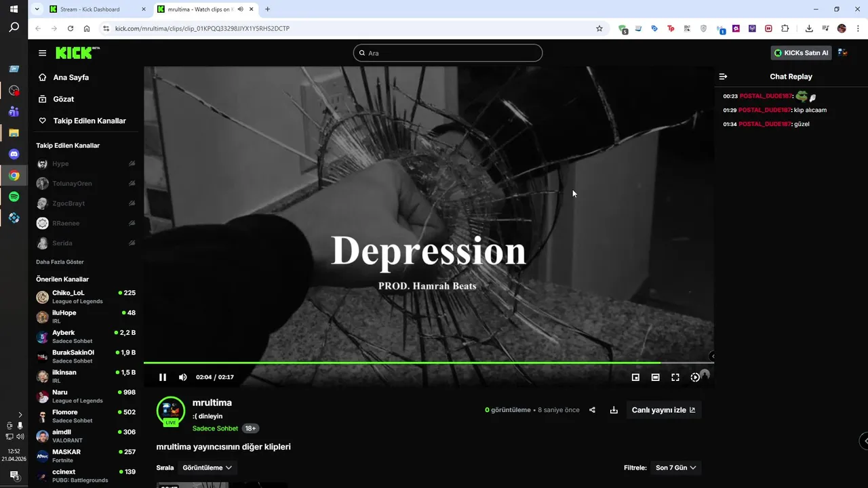Open a new browser tab

tap(267, 9)
